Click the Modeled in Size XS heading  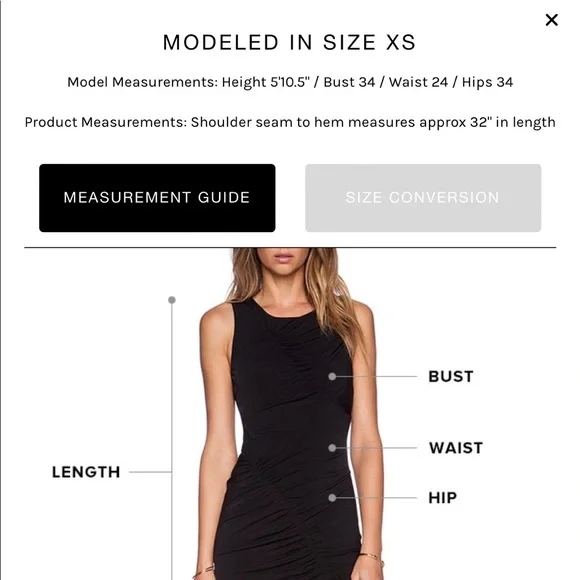pyautogui.click(x=290, y=42)
